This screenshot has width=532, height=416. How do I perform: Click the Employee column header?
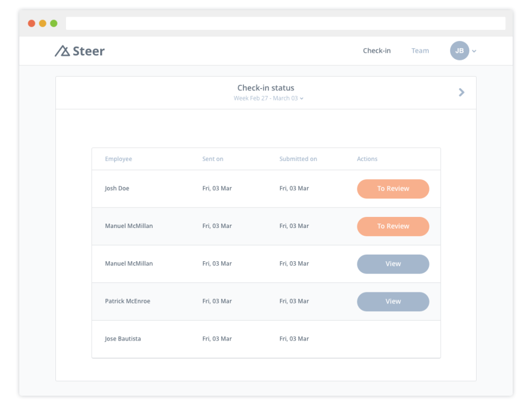pyautogui.click(x=119, y=159)
